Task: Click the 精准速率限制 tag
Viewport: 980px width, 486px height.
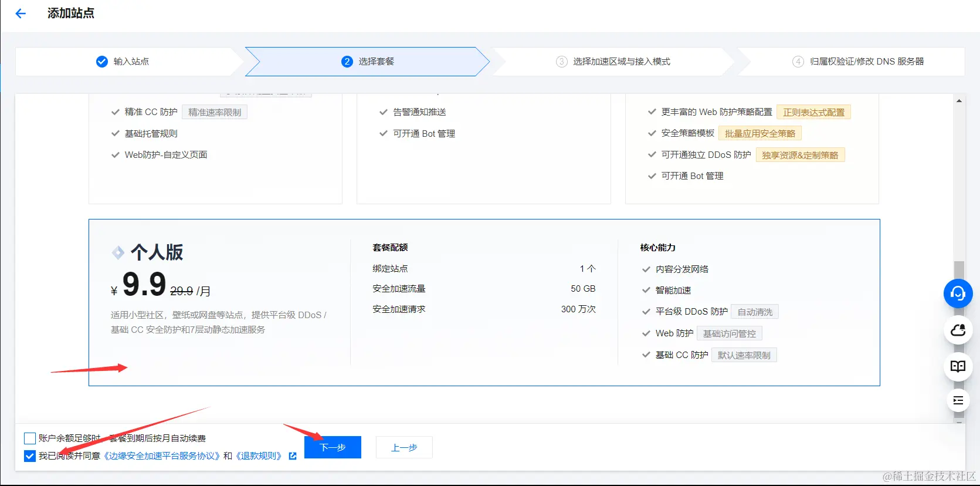Action: click(215, 112)
